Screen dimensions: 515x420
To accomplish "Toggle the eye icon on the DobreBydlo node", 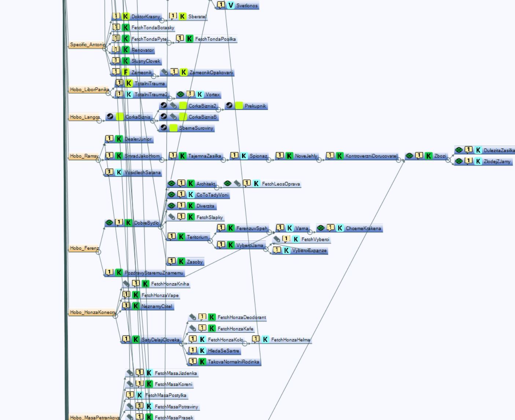I will pos(109,223).
